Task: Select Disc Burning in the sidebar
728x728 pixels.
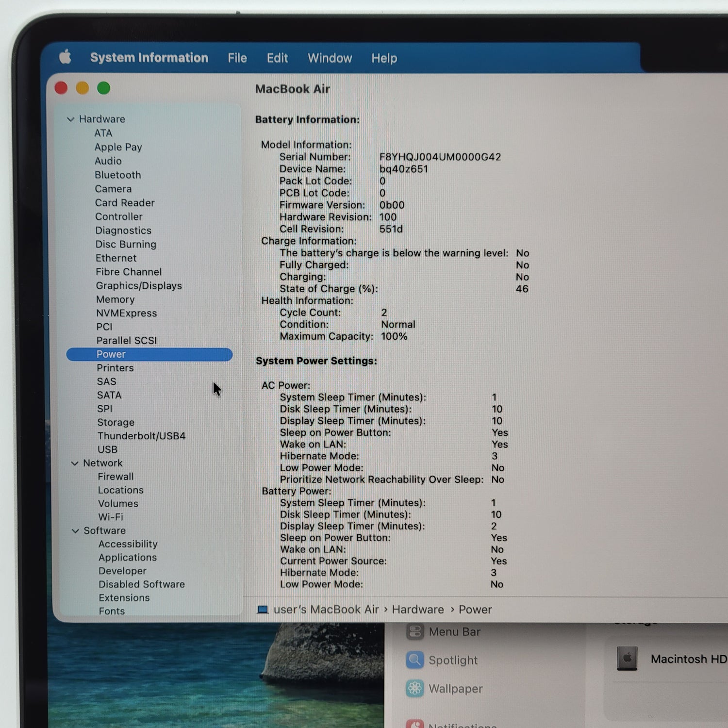Action: click(x=126, y=244)
